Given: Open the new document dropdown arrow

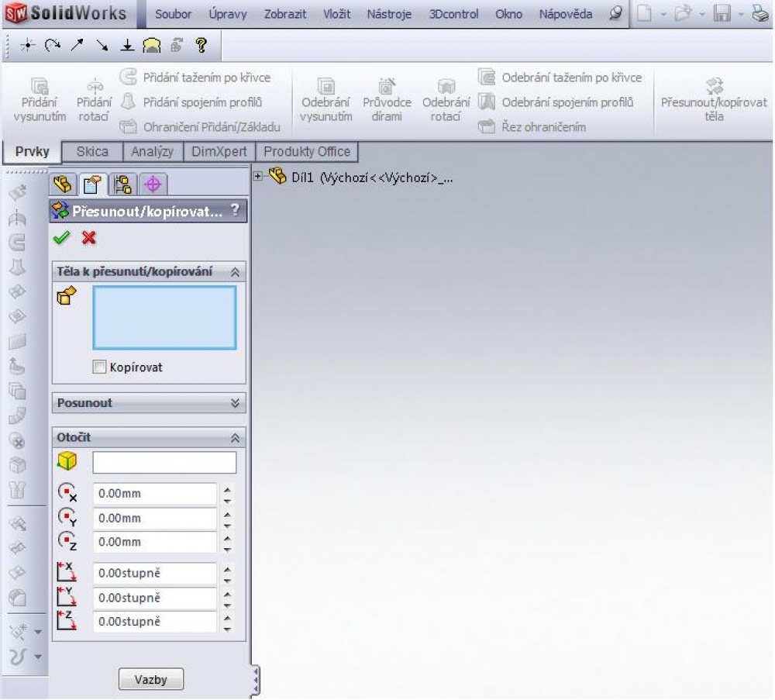Looking at the screenshot, I should pos(663,14).
